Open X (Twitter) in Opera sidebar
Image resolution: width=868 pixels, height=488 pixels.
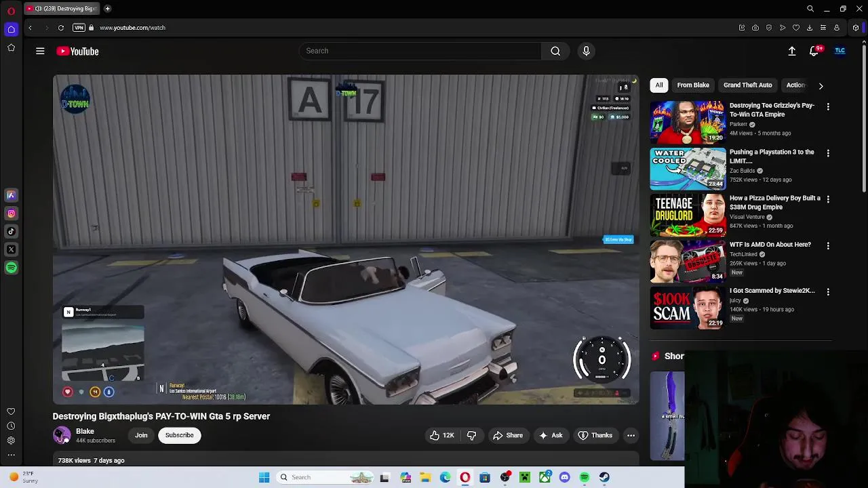pyautogui.click(x=11, y=249)
